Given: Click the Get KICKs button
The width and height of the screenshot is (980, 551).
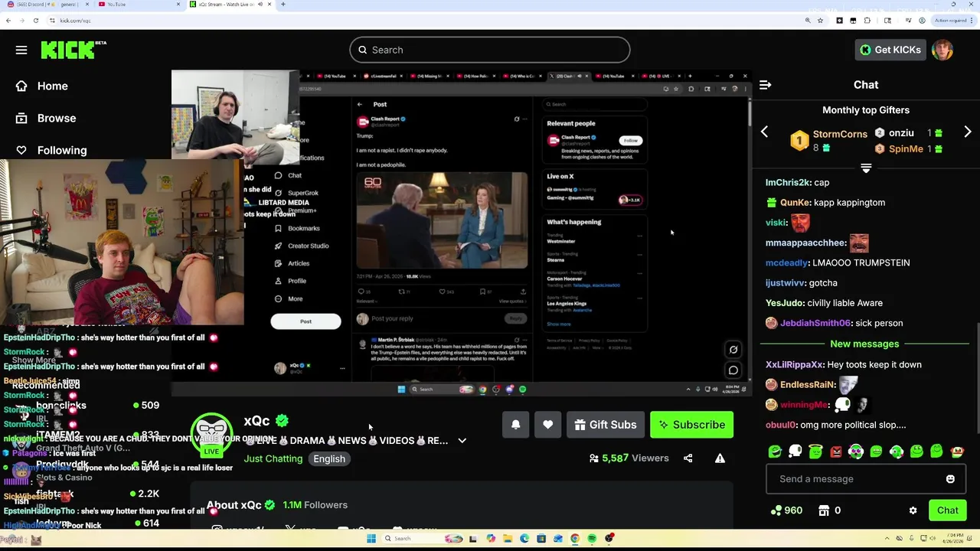Looking at the screenshot, I should point(890,50).
